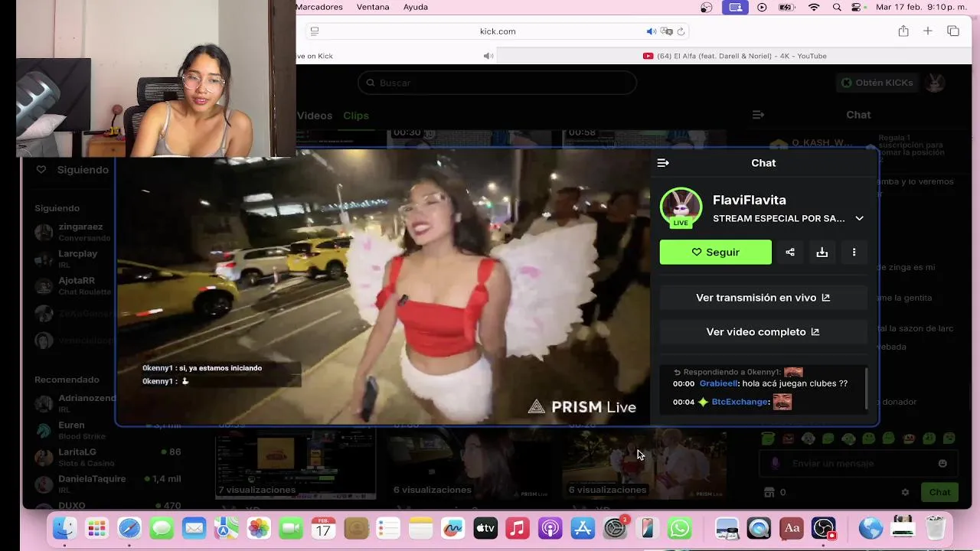Mute the tab via address-bar speaker icon
Viewport: 980px width, 551px height.
(x=651, y=31)
